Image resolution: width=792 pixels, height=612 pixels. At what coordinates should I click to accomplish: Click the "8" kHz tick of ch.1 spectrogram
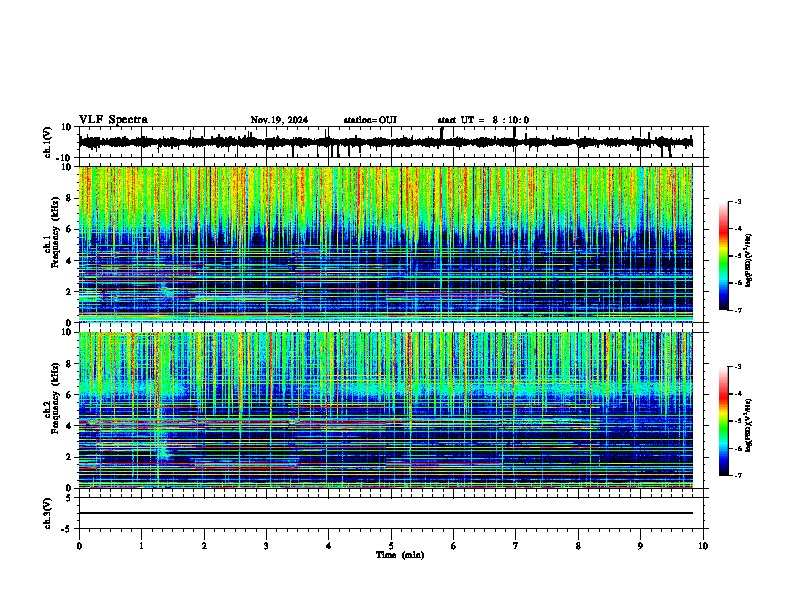(x=70, y=198)
